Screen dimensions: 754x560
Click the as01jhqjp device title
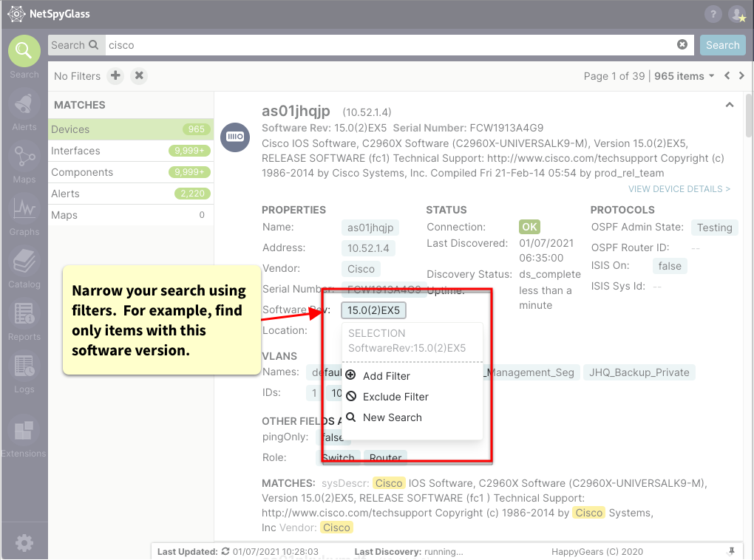point(296,111)
